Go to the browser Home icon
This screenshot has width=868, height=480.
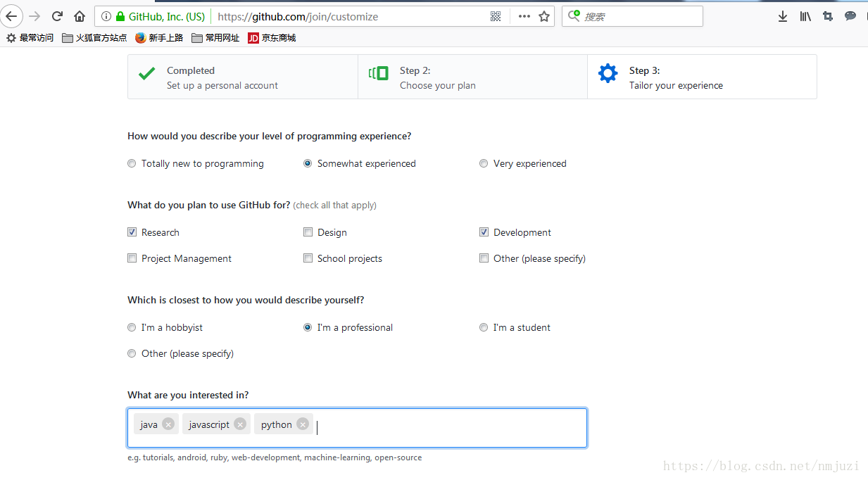80,16
